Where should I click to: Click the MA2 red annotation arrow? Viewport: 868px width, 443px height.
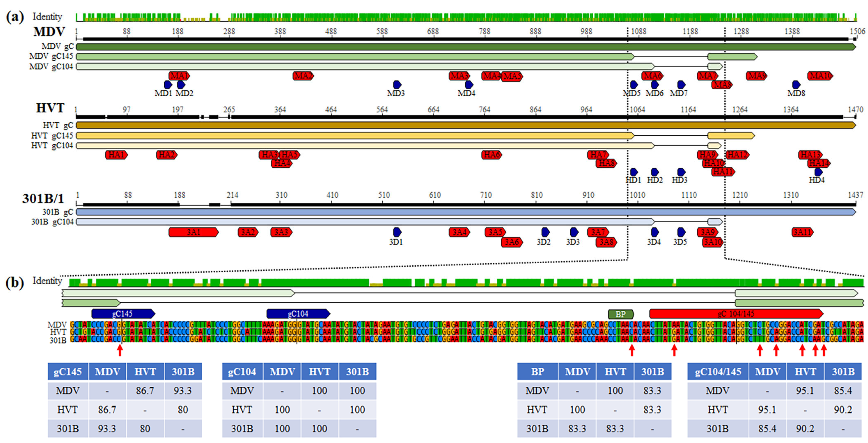click(x=303, y=76)
